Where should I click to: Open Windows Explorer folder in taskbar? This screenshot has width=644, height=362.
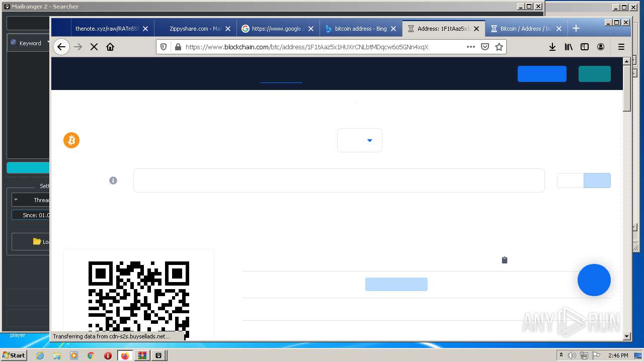coord(57,355)
